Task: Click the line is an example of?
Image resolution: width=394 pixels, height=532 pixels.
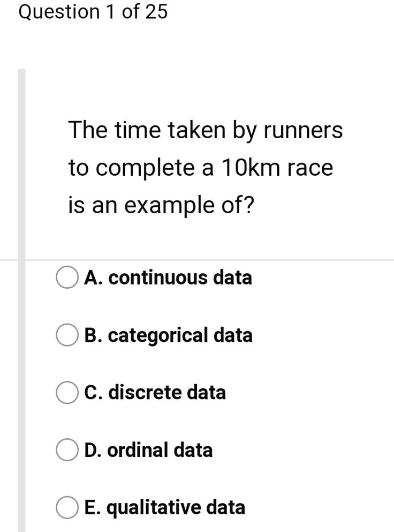Action: (x=161, y=204)
